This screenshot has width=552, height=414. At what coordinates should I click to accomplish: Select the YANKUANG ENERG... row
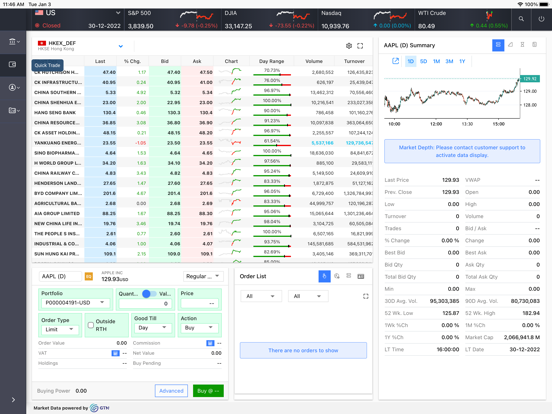tap(202, 143)
